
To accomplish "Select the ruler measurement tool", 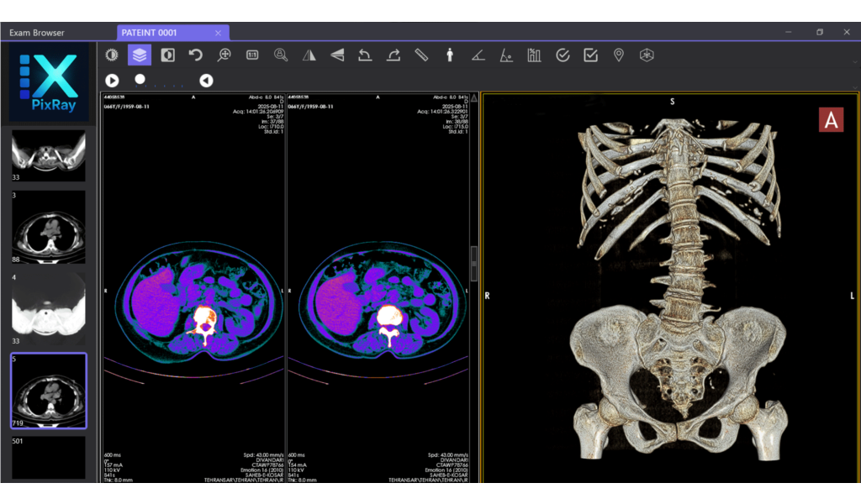I will tap(421, 55).
